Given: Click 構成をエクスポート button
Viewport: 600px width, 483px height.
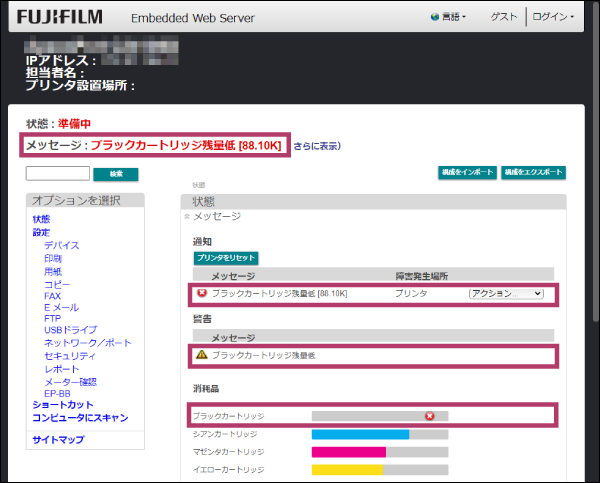Looking at the screenshot, I should tap(533, 172).
